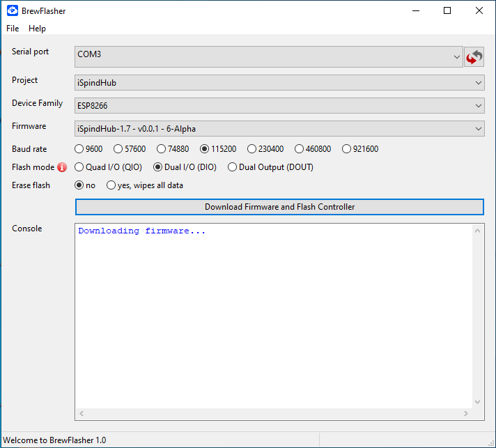Click the 'Project' label
Screen dimensions: 496x448
[x=24, y=80]
